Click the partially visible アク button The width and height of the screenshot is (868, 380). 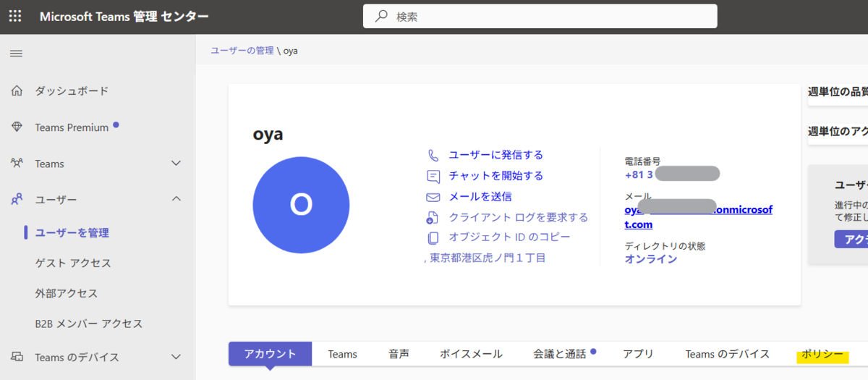pos(851,239)
